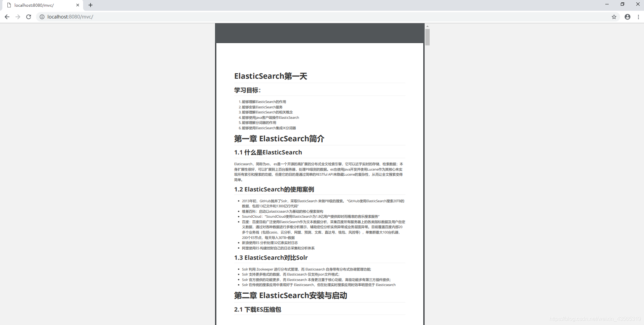
Task: Close the browser window
Action: tap(638, 4)
